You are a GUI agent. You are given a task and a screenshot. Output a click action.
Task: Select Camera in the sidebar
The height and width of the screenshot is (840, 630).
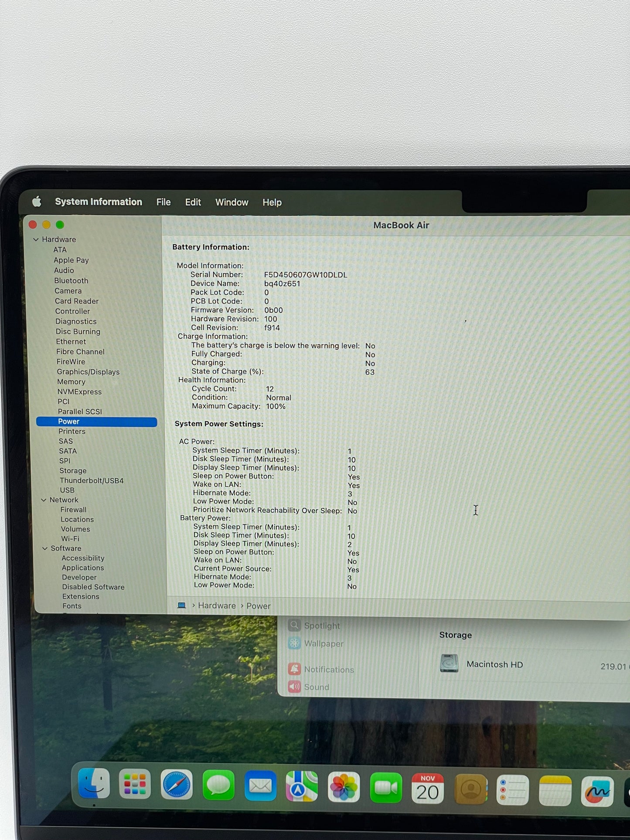pos(68,291)
